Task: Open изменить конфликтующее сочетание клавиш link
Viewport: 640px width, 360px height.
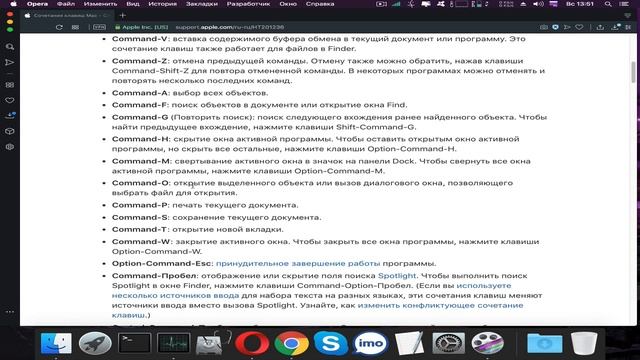Action: 318,310
